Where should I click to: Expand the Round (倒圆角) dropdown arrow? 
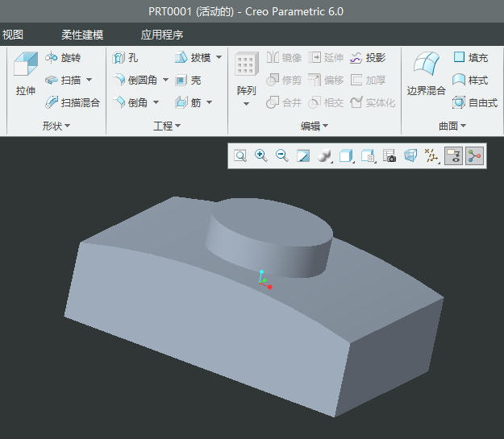[x=165, y=80]
